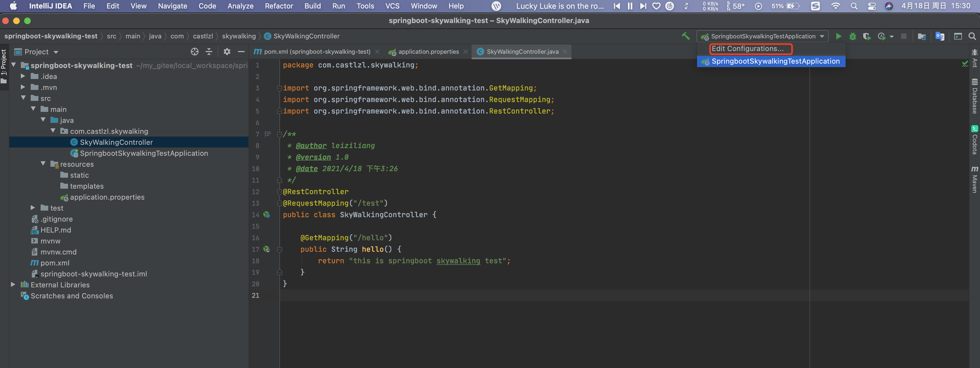980x368 pixels.
Task: Expand the .idea folder
Action: pos(23,77)
